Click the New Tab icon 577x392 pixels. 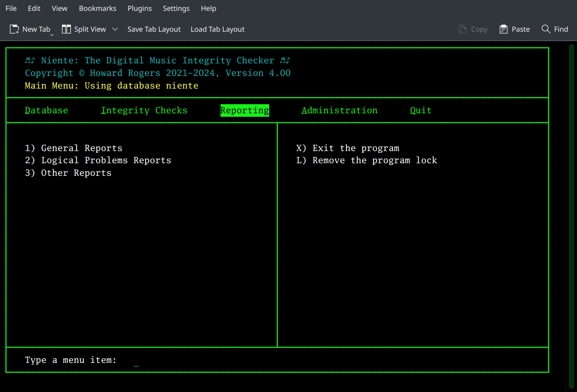(x=13, y=29)
